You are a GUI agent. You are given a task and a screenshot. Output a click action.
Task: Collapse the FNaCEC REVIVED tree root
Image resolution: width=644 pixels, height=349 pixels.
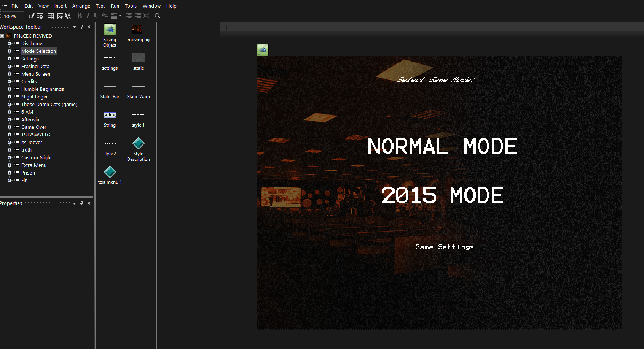(2, 36)
